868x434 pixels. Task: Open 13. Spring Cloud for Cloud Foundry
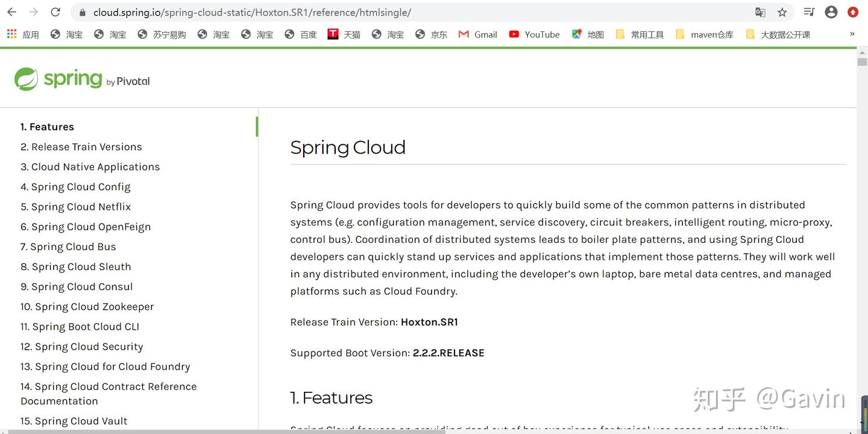pos(105,366)
